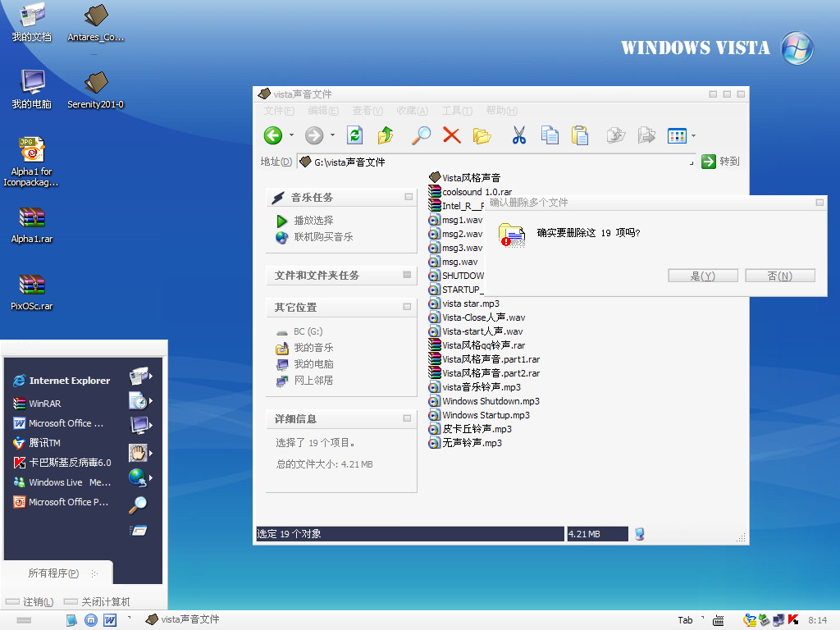Open WinRAR from Start menu
This screenshot has height=630, width=840.
tap(37, 403)
